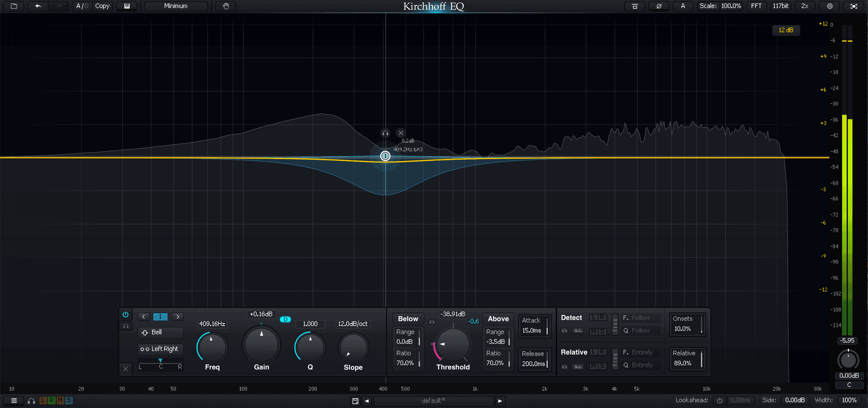Select band node 1 on curve
This screenshot has height=408, width=868.
385,156
